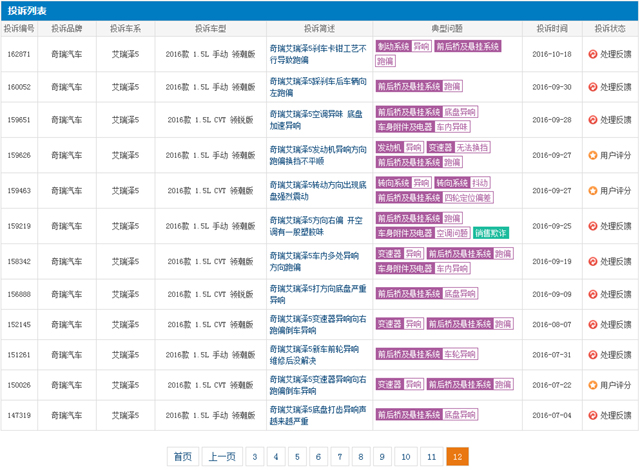Go to previous page 上一页
The width and height of the screenshot is (640, 470).
[x=222, y=457]
